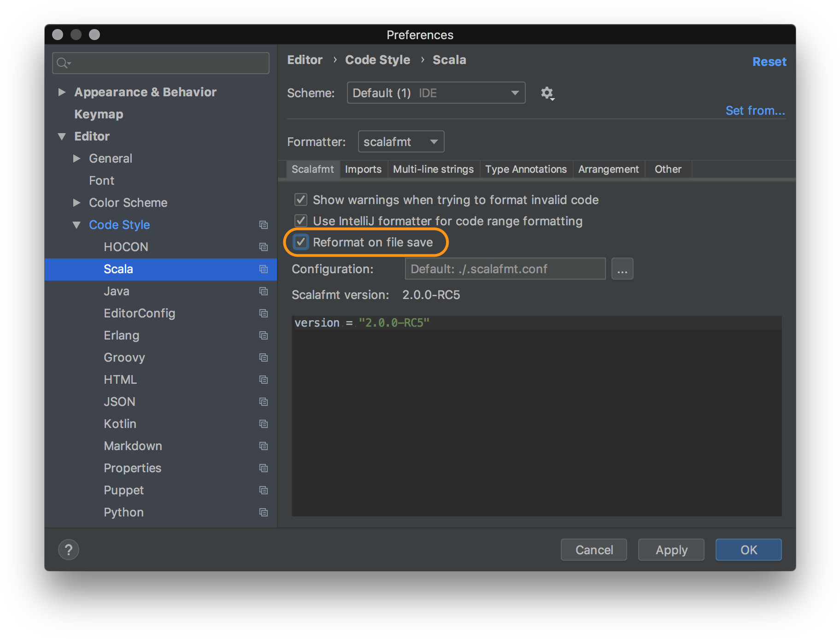
Task: Focus the preferences search field
Action: coord(161,63)
